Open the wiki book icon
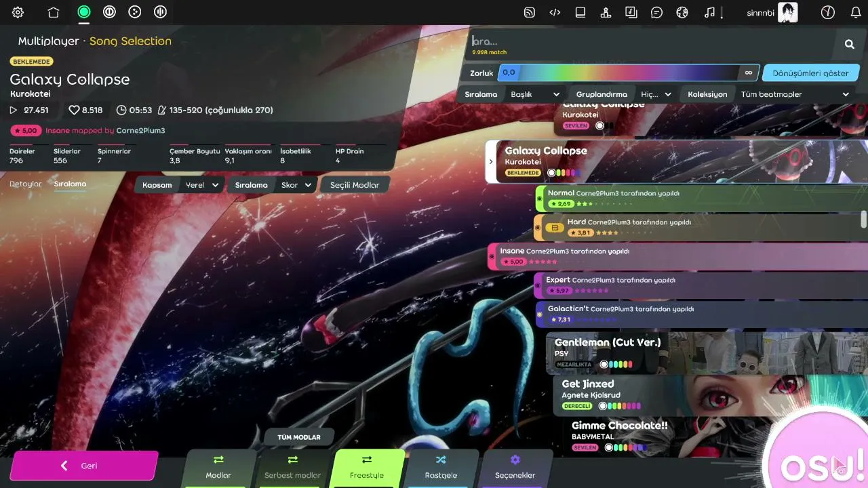Screen dimensions: 868x488 (x=580, y=12)
